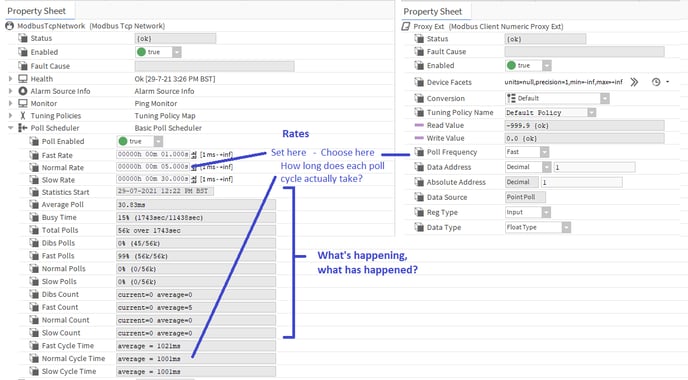Click the Data Address value field
Image resolution: width=688 pixels, height=380 pixels.
click(594, 167)
